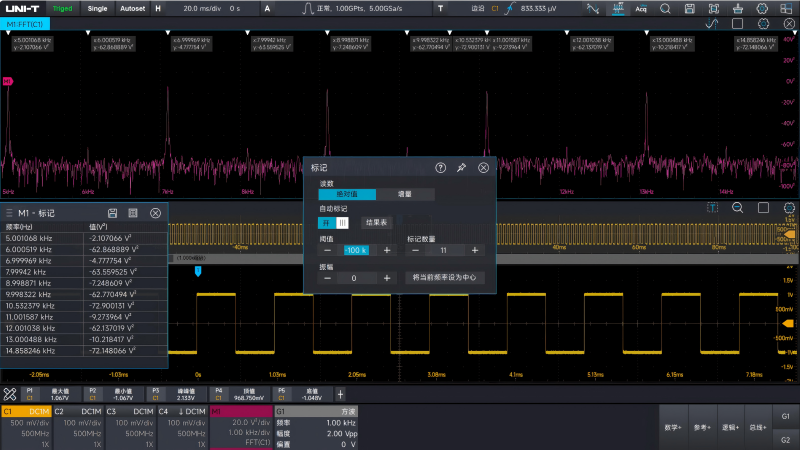Select the G1 generator button at right
The width and height of the screenshot is (800, 450).
click(786, 416)
